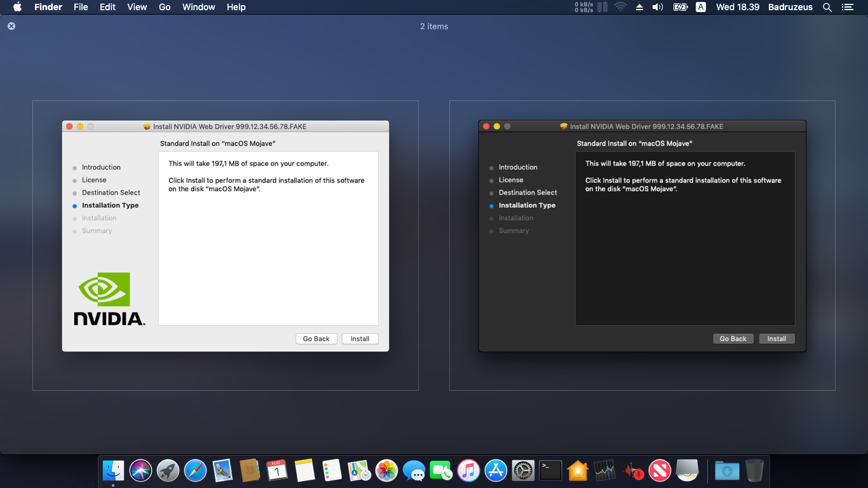Open the DVD Player disc icon

688,471
